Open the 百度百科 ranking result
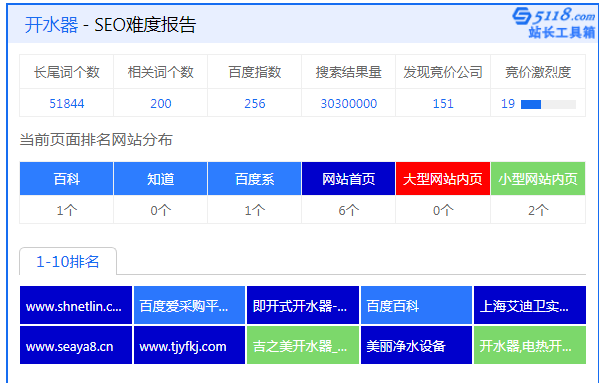599x383 pixels. pyautogui.click(x=416, y=305)
